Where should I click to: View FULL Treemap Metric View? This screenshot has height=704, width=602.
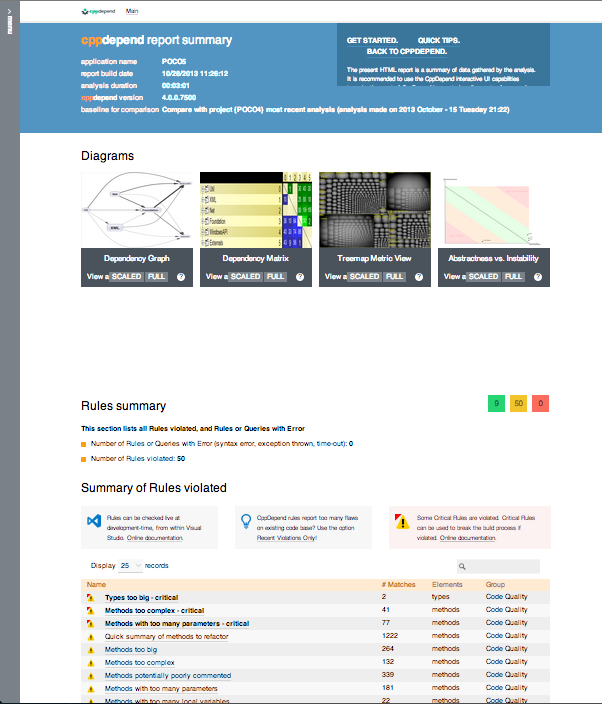tap(394, 277)
